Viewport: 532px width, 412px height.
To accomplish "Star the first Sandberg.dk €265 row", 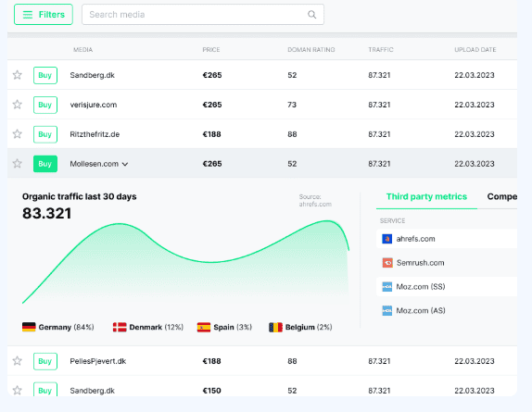I will pos(18,75).
